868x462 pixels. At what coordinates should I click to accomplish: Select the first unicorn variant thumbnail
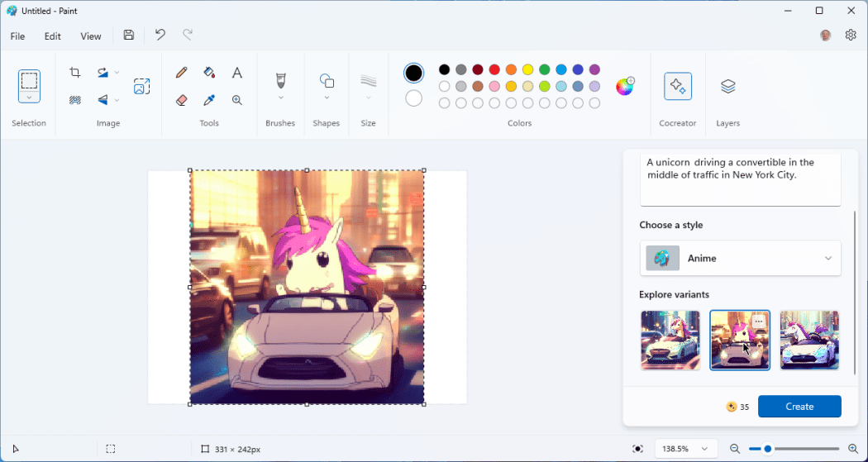pos(670,341)
